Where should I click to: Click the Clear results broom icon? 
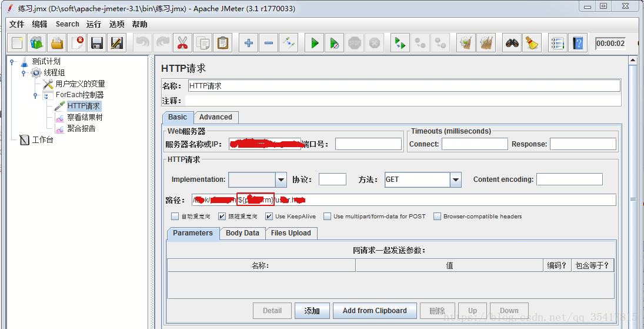[x=466, y=43]
